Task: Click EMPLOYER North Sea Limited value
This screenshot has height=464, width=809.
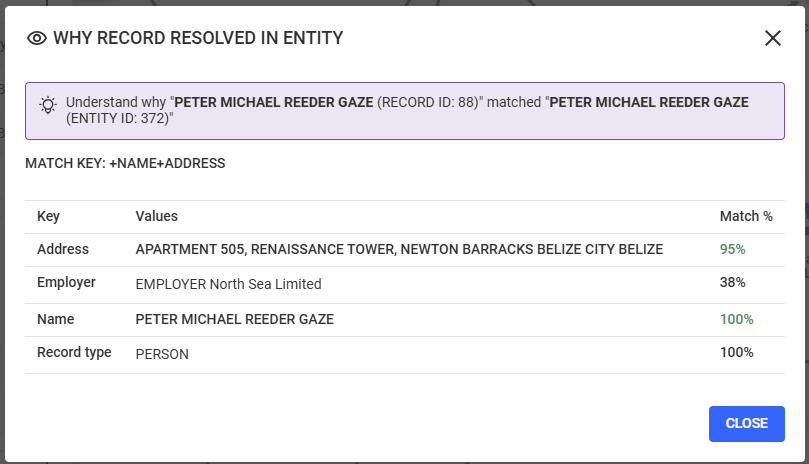Action: coord(229,284)
